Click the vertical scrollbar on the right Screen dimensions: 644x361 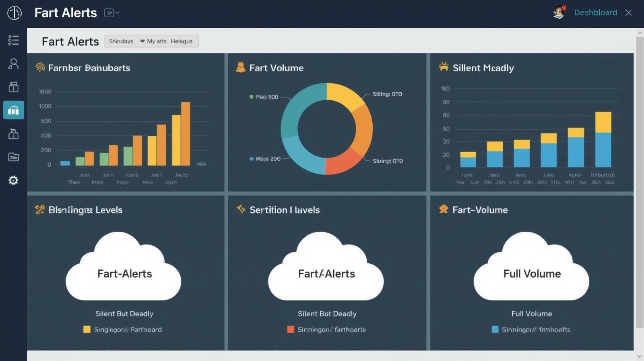639,181
